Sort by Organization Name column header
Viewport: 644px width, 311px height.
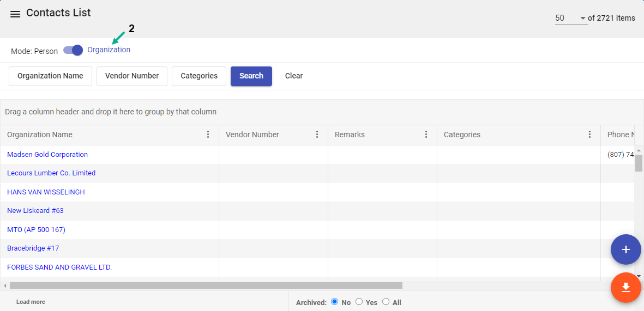coord(40,135)
